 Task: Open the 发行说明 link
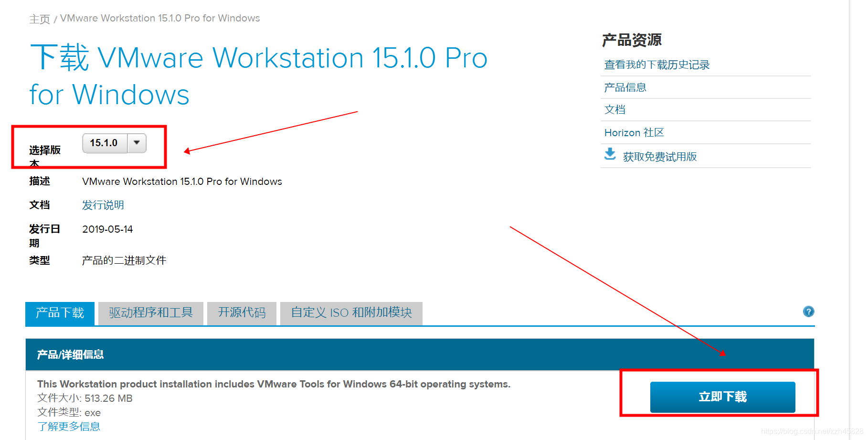pyautogui.click(x=103, y=205)
